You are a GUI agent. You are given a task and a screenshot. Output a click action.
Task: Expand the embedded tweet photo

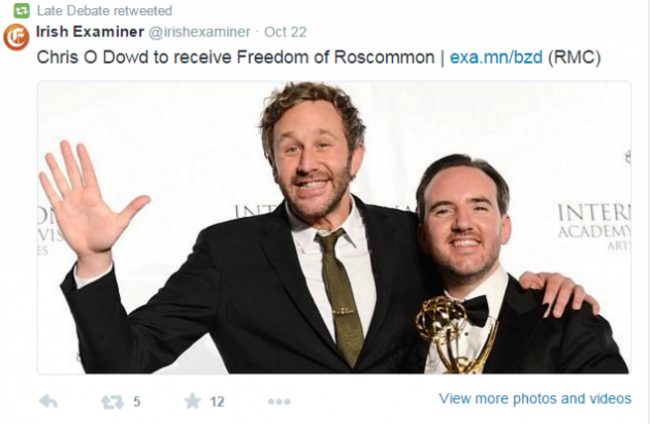coord(334,228)
